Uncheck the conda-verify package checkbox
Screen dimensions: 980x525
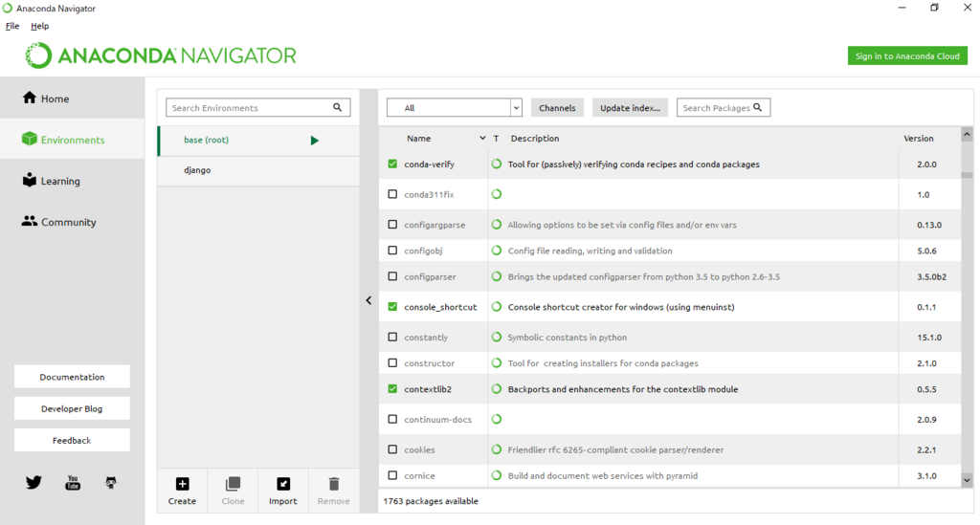(x=392, y=164)
